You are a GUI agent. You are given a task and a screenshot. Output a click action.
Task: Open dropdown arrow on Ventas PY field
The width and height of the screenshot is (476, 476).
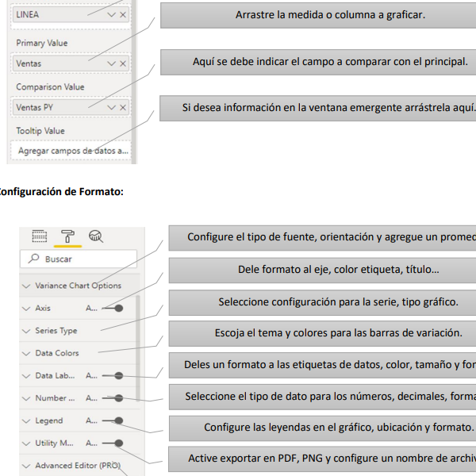pos(111,107)
